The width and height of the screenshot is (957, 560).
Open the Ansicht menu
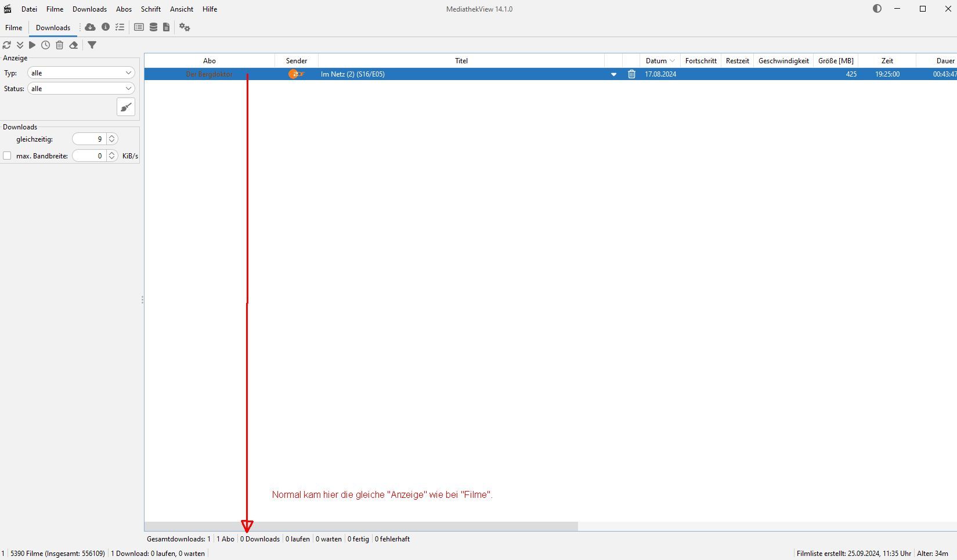(182, 9)
